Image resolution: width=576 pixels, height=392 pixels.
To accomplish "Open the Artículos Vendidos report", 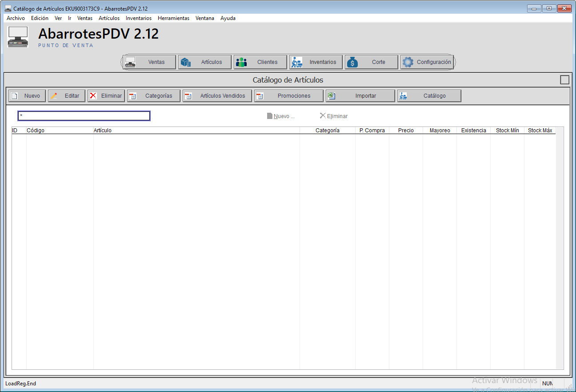I will tap(217, 96).
